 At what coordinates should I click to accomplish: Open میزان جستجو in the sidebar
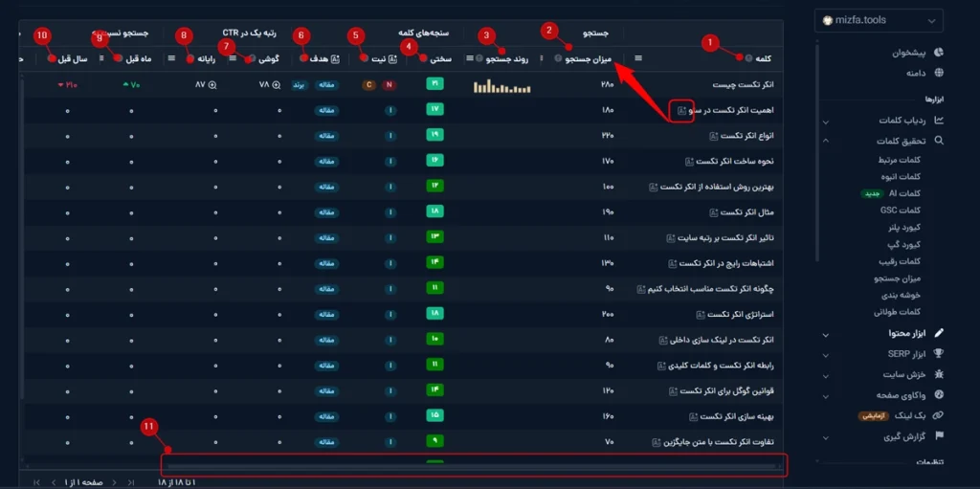pos(899,278)
